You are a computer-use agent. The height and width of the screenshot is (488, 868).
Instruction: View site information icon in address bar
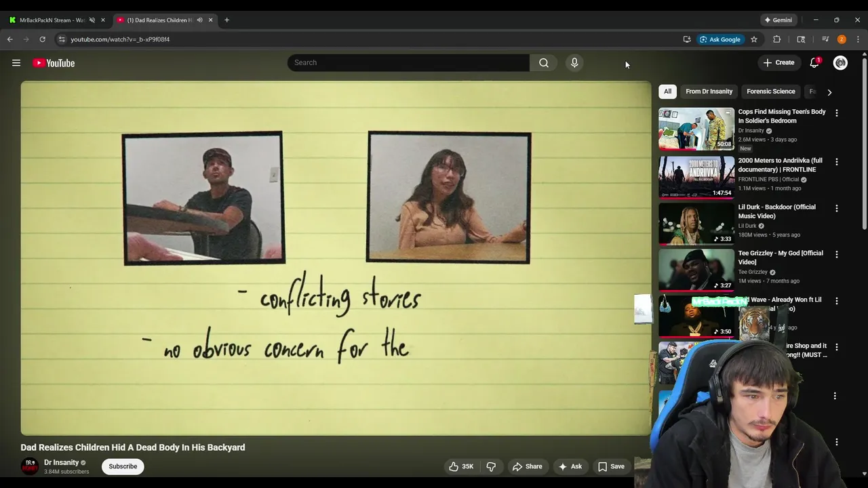(x=61, y=39)
